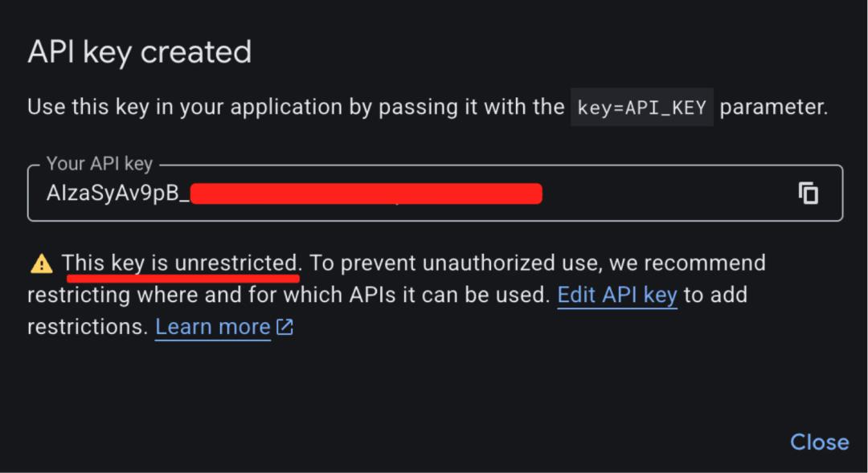The height and width of the screenshot is (473, 868).
Task: Click the visible AIzaSyAv9pB_ key prefix
Action: [117, 194]
